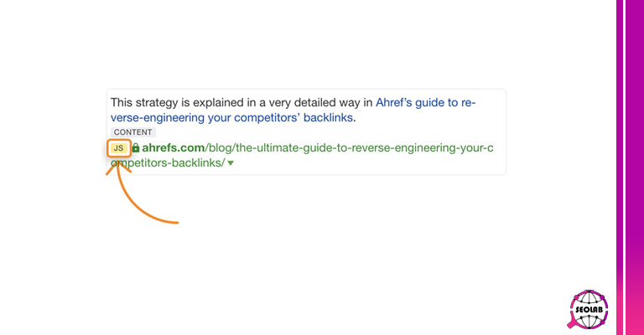Image resolution: width=644 pixels, height=335 pixels.
Task: Click the pink magnifier handle on SEOLAB logo
Action: [573, 324]
